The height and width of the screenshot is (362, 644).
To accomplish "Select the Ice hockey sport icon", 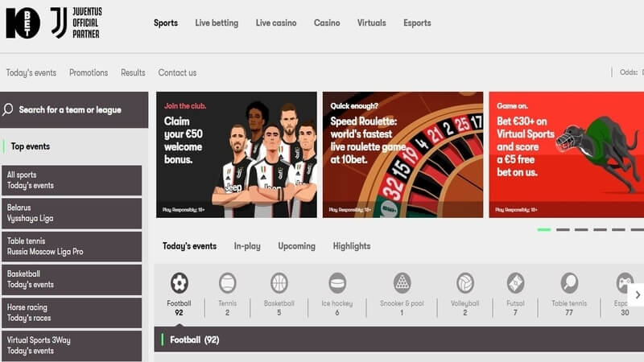I will point(337,283).
